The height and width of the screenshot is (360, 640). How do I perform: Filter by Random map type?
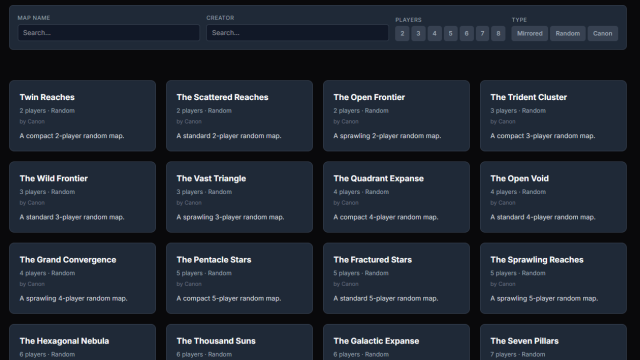pyautogui.click(x=568, y=33)
